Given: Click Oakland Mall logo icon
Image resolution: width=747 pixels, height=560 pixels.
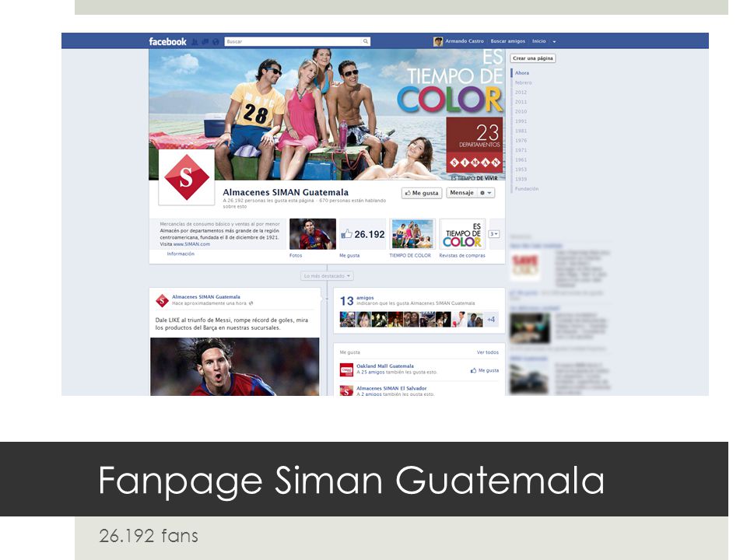Looking at the screenshot, I should [x=346, y=370].
